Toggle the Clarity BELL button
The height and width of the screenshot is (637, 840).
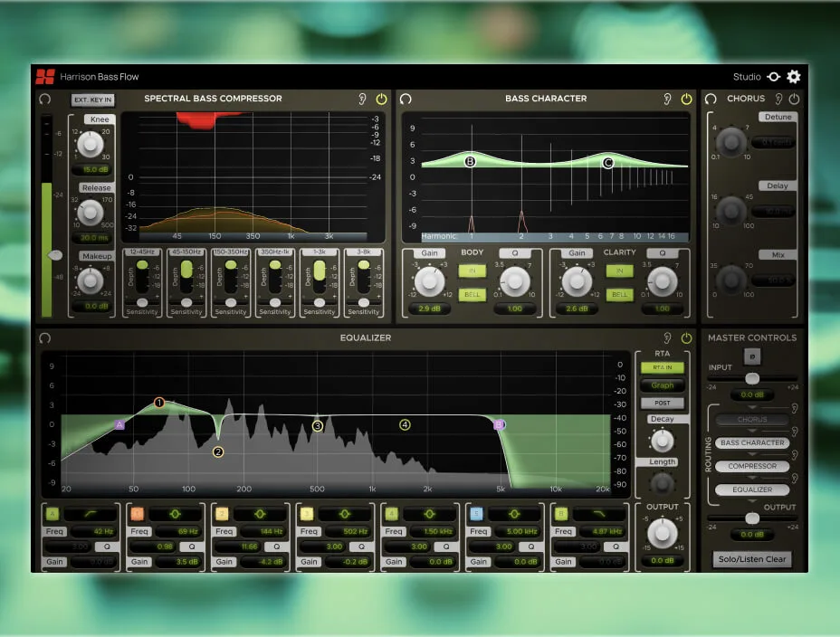coord(619,294)
